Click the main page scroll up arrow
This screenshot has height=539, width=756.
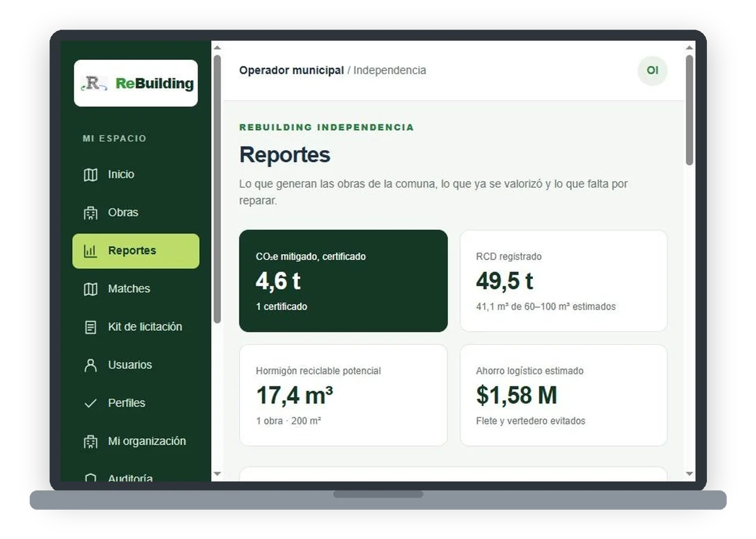click(x=689, y=47)
